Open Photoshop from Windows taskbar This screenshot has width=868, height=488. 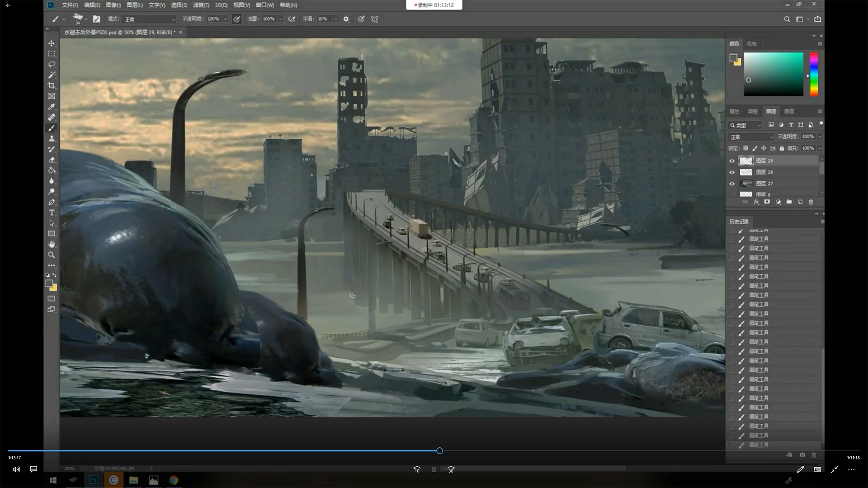pos(94,480)
